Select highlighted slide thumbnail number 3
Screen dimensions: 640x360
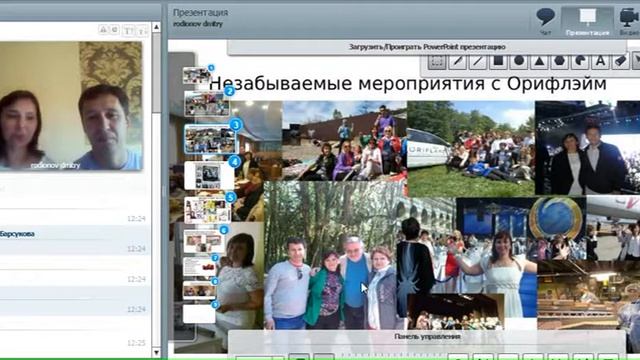click(210, 139)
